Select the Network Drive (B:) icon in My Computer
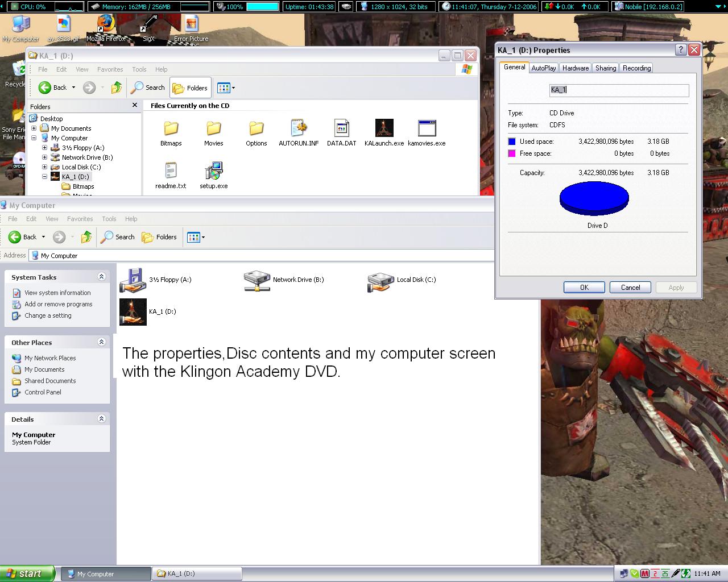The width and height of the screenshot is (728, 582). 284,280
